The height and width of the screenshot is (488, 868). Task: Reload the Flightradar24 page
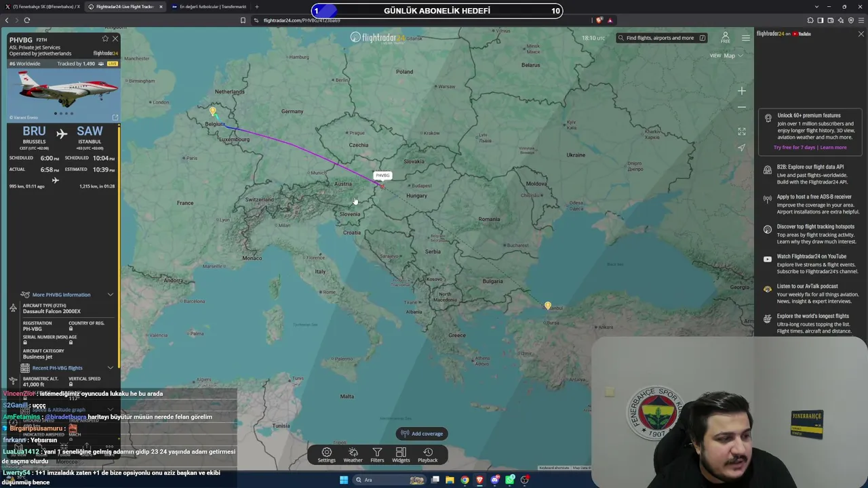pos(27,20)
